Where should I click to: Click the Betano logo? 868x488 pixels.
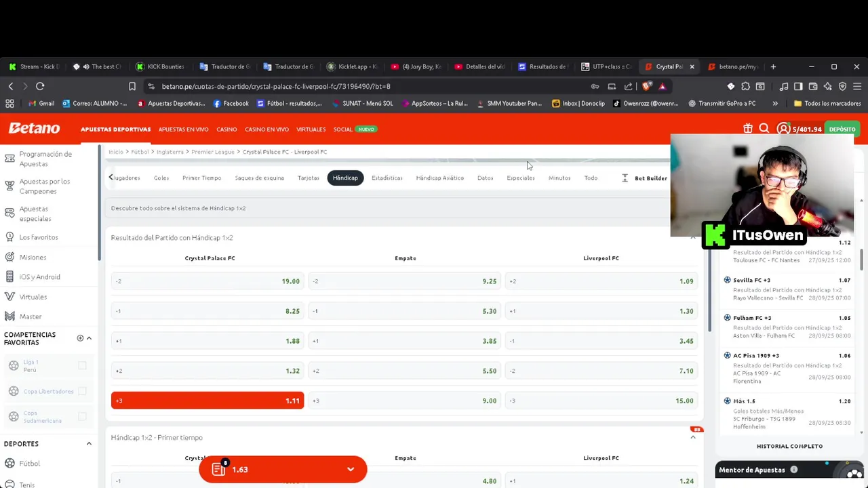34,129
